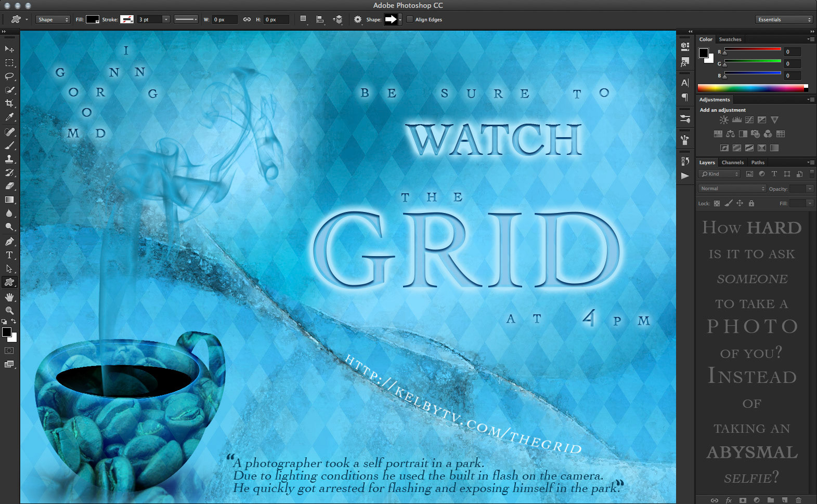Select the Rectangular Marquee tool
The width and height of the screenshot is (817, 504).
pos(9,63)
